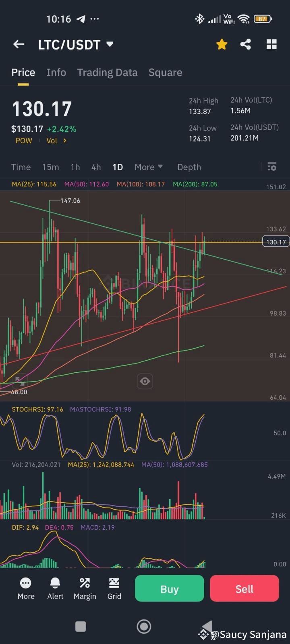Screen dimensions: 290x644
Task: Tap the 68.00 low price marker
Action: point(19,392)
